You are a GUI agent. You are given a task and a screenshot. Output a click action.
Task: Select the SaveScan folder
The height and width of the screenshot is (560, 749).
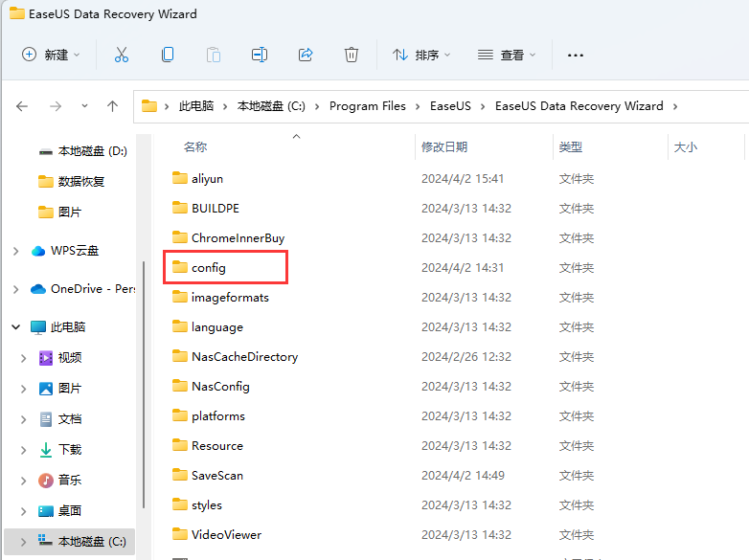coord(216,476)
